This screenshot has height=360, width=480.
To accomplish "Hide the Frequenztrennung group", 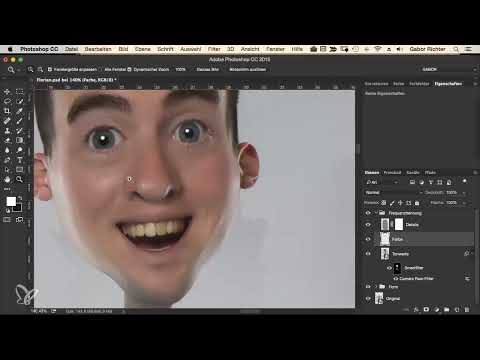I will point(368,213).
